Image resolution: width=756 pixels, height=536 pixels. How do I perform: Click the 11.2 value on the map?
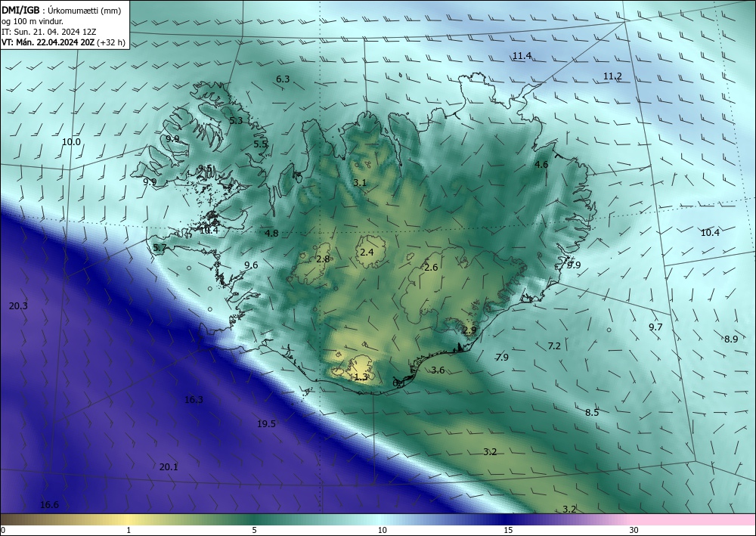[612, 76]
